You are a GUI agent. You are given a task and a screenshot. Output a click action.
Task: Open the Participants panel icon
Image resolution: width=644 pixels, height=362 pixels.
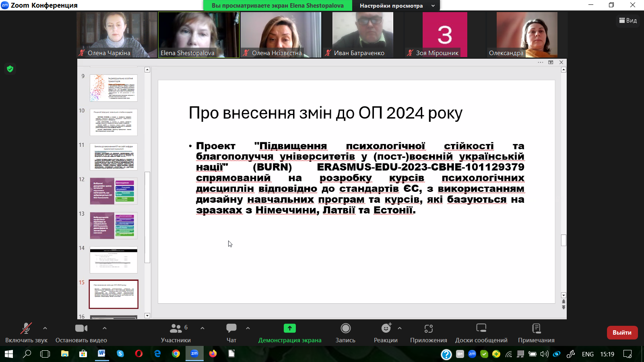tap(176, 329)
